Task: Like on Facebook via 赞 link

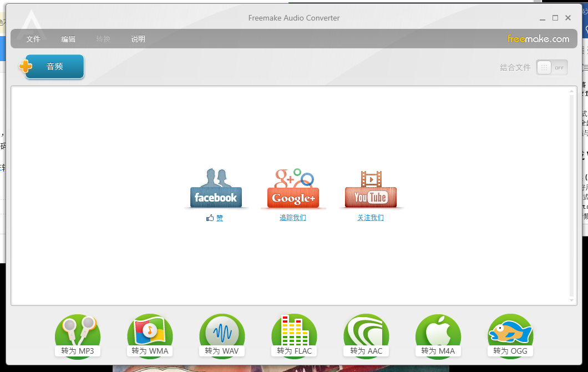Action: click(x=219, y=218)
